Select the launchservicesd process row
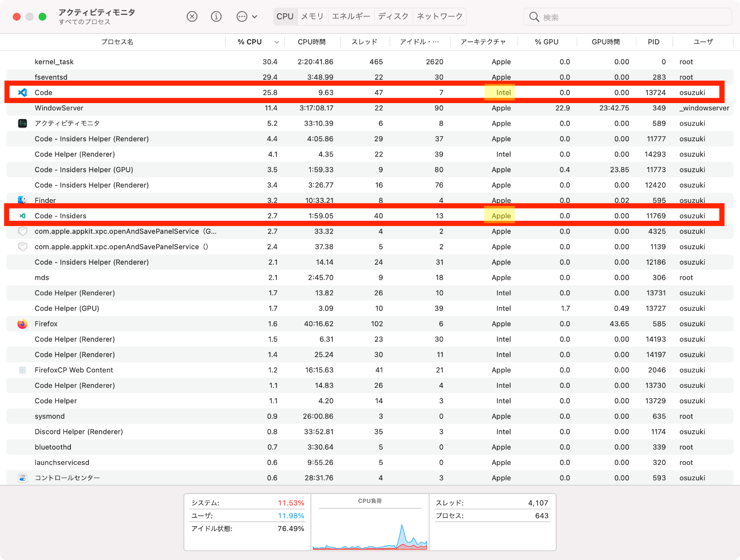 (370, 462)
